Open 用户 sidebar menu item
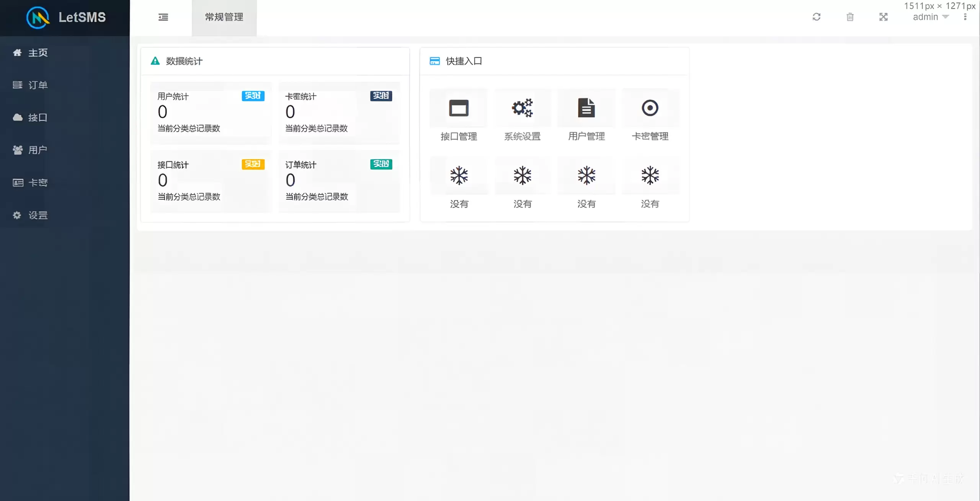The height and width of the screenshot is (501, 980). (x=38, y=150)
